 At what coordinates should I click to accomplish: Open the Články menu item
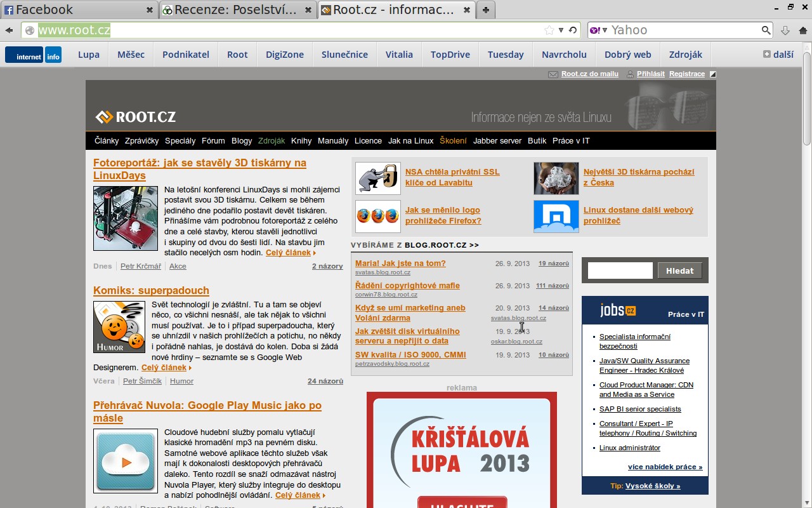tap(107, 141)
